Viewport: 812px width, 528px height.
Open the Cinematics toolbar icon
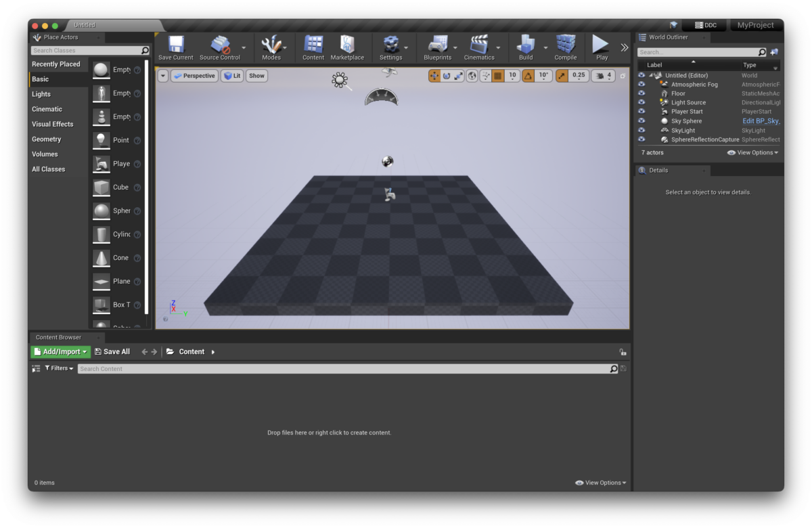(479, 47)
